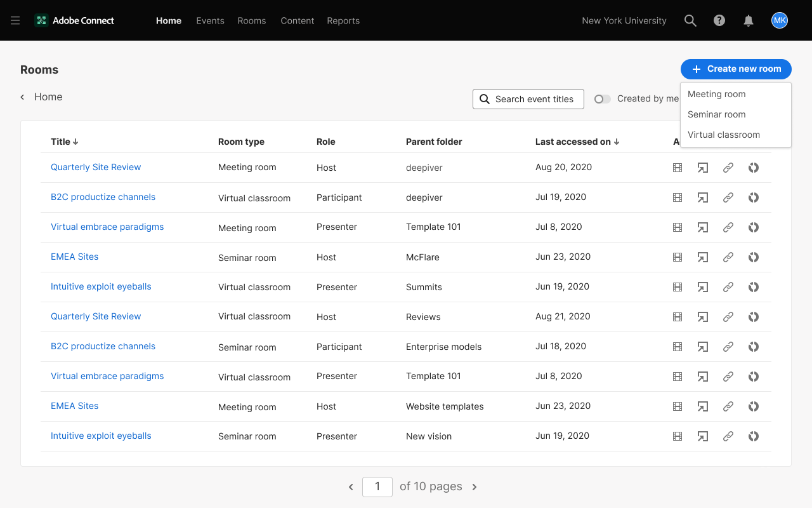The image size is (812, 508).
Task: Go to the Home nav tab
Action: tap(169, 20)
